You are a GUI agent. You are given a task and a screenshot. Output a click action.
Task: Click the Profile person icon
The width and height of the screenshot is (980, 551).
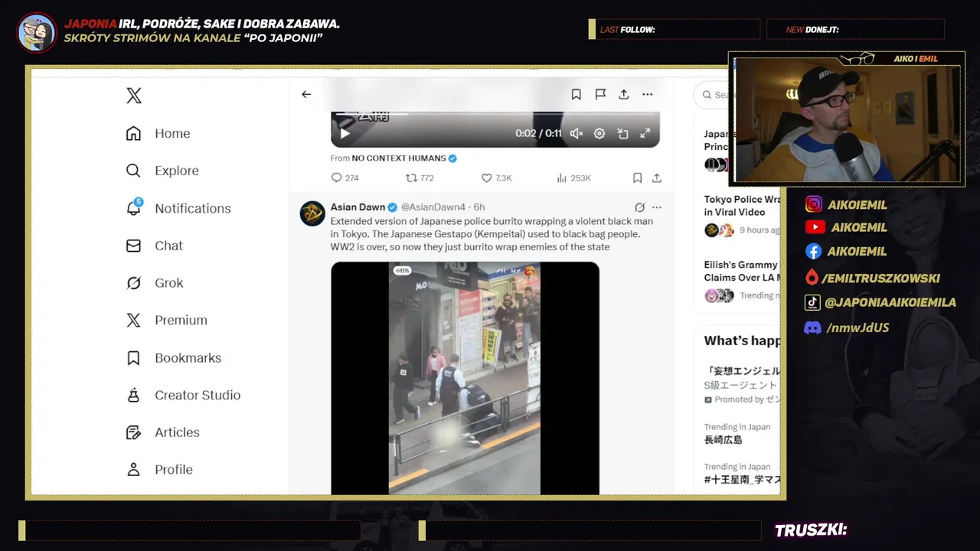click(x=133, y=470)
